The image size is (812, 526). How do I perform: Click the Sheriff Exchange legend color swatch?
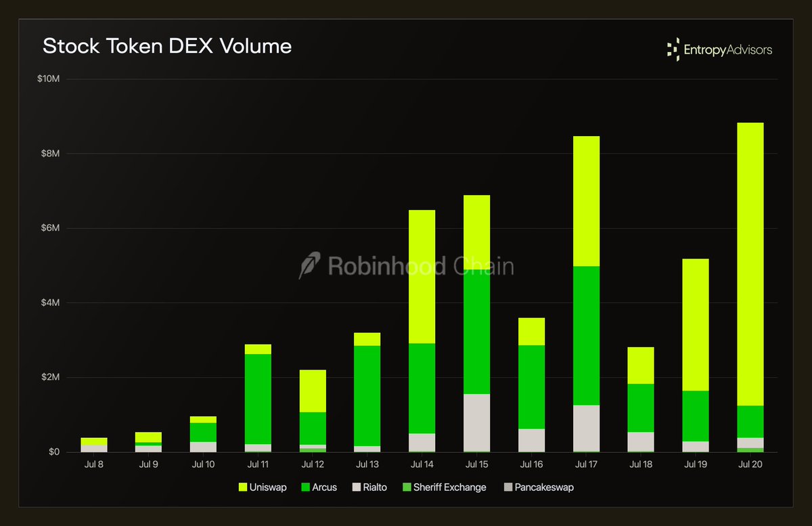tap(405, 487)
